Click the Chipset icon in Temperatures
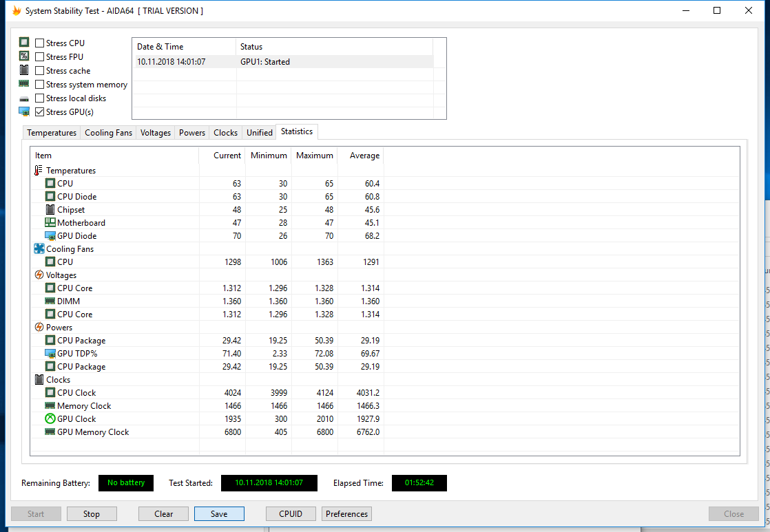The image size is (770, 532). tap(50, 209)
